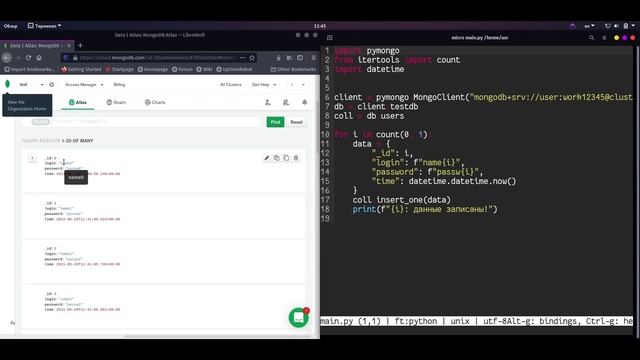Open the project activity feed icon
Viewport: 640px width, 360px height.
pyautogui.click(x=286, y=102)
